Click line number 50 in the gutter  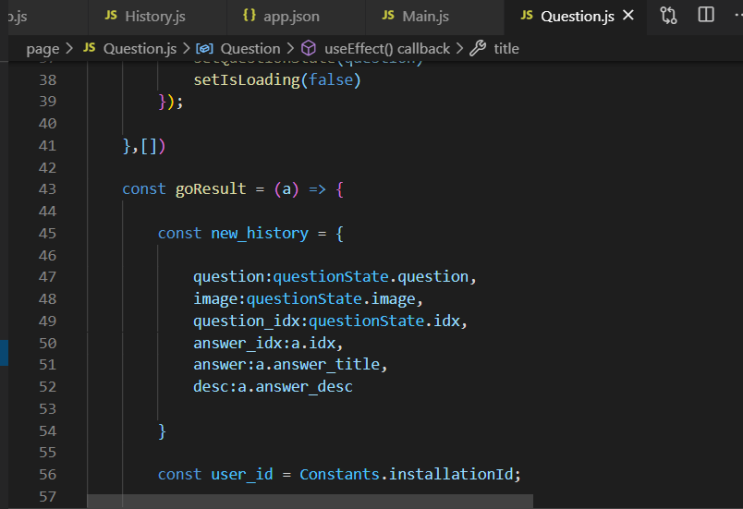(47, 343)
